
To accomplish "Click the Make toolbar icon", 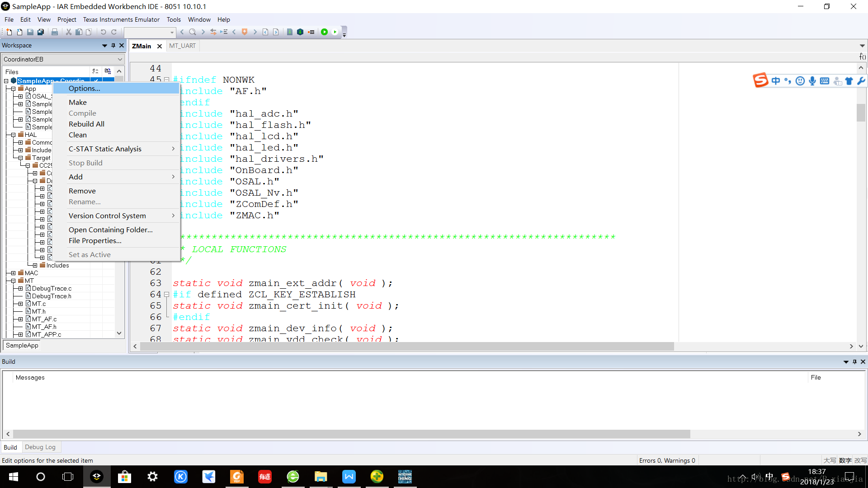I will (x=300, y=32).
